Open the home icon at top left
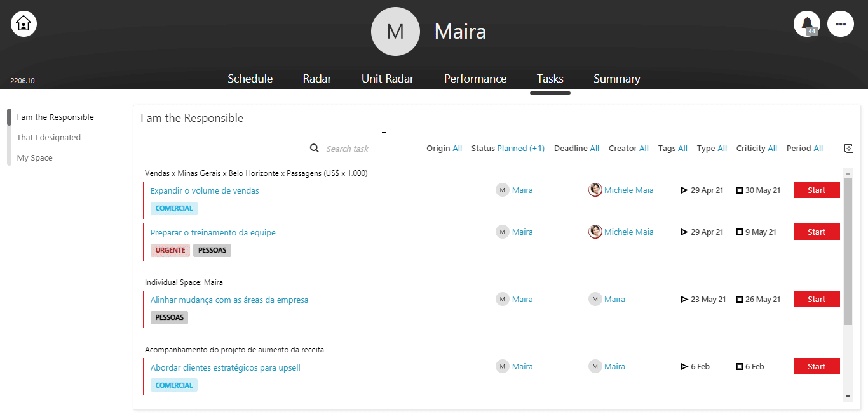868x417 pixels. (24, 24)
